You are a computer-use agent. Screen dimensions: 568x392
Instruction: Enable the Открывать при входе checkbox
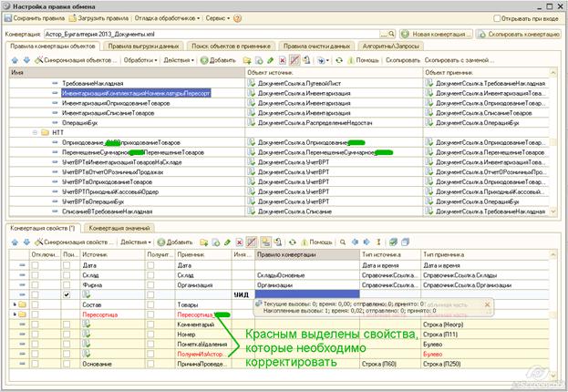point(497,18)
